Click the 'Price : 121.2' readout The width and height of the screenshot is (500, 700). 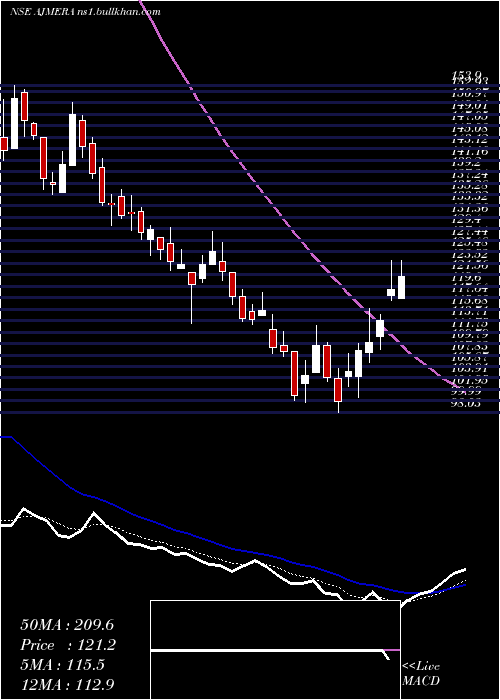click(68, 646)
